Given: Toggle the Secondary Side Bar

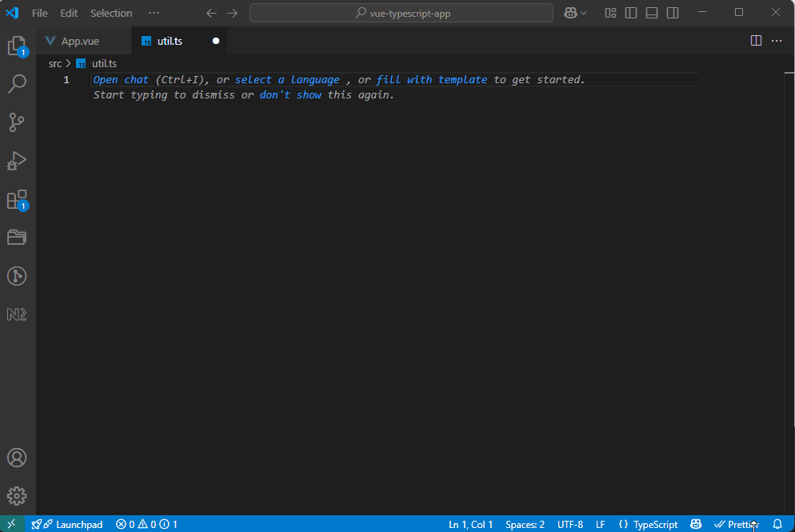Looking at the screenshot, I should pos(672,13).
